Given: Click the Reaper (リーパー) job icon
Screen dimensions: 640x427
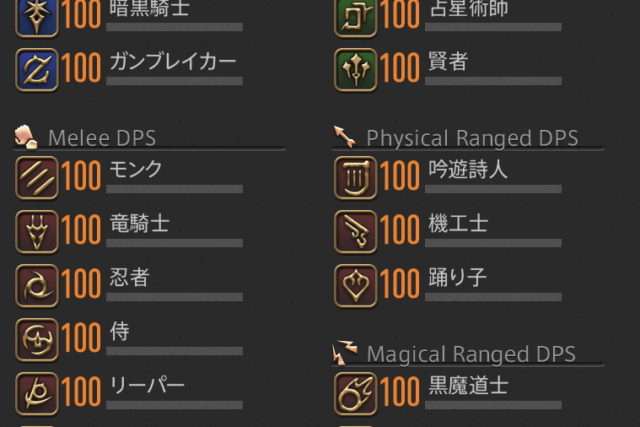Looking at the screenshot, I should point(37,394).
